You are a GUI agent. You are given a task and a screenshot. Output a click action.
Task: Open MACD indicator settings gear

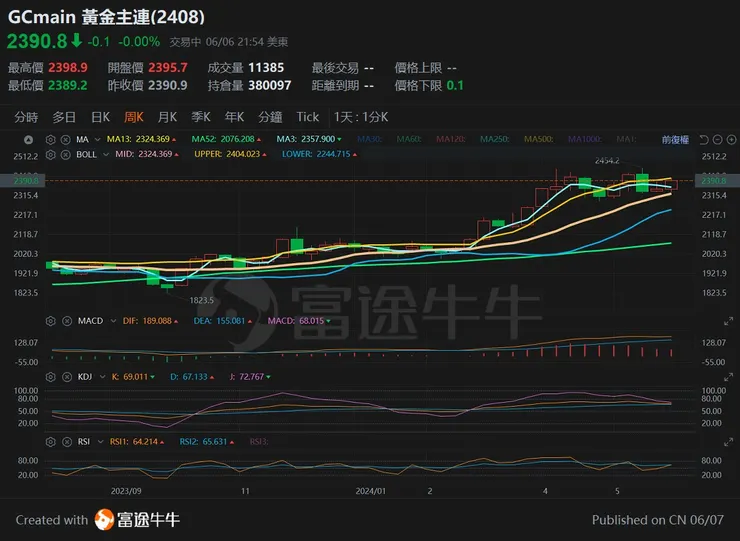pyautogui.click(x=50, y=321)
